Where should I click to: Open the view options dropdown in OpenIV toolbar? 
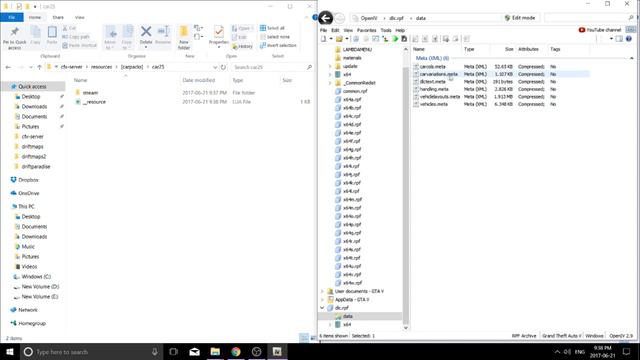click(611, 39)
